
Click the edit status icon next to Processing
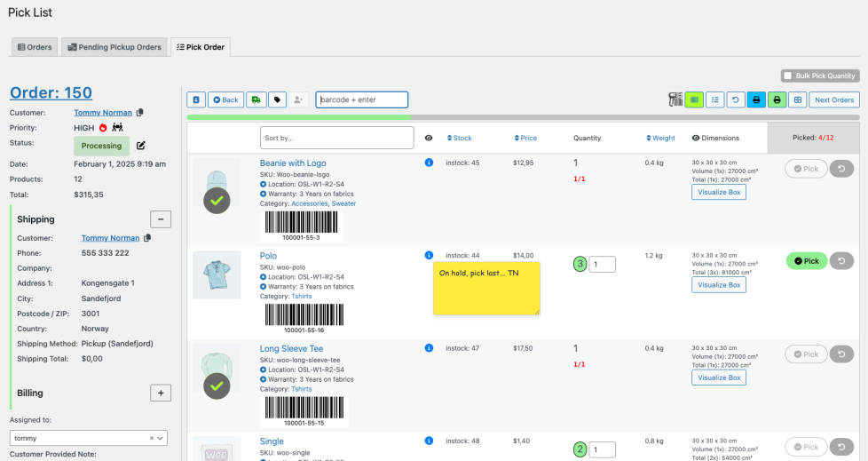[x=140, y=146]
